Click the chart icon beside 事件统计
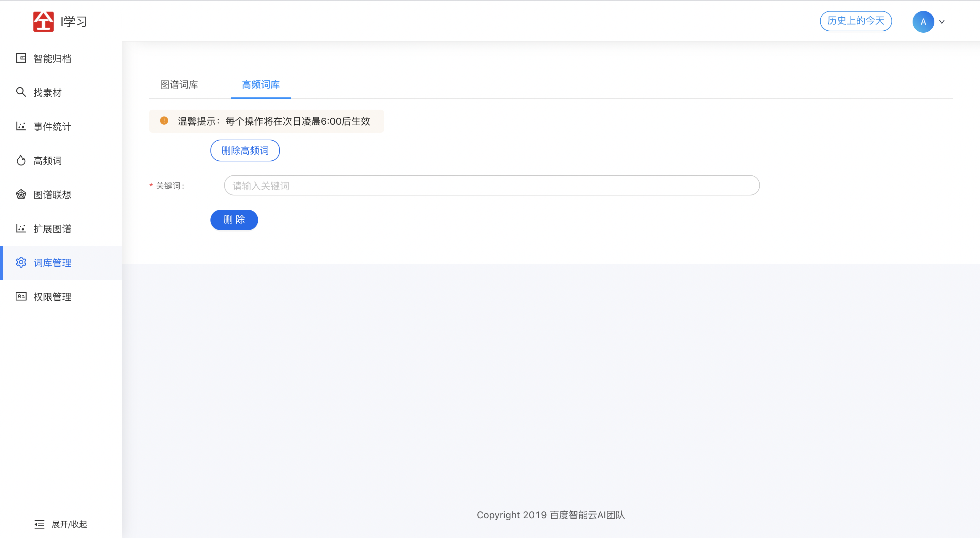 [21, 126]
